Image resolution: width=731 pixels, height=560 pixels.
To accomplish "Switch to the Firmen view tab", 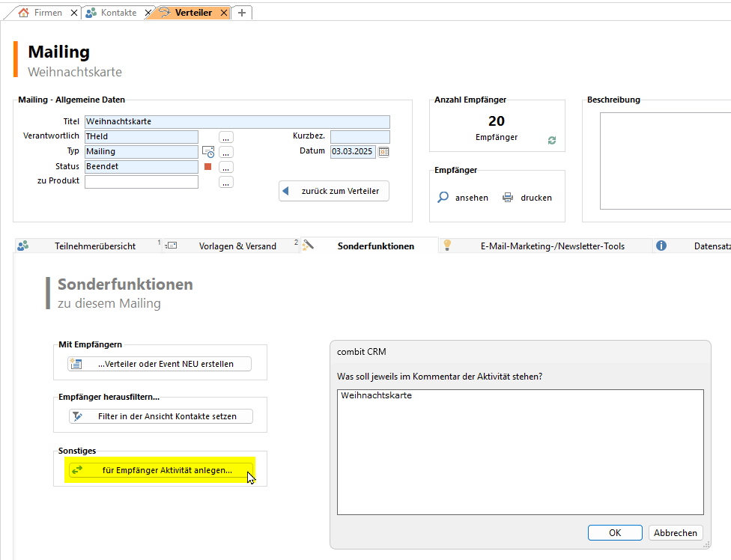I will click(47, 13).
